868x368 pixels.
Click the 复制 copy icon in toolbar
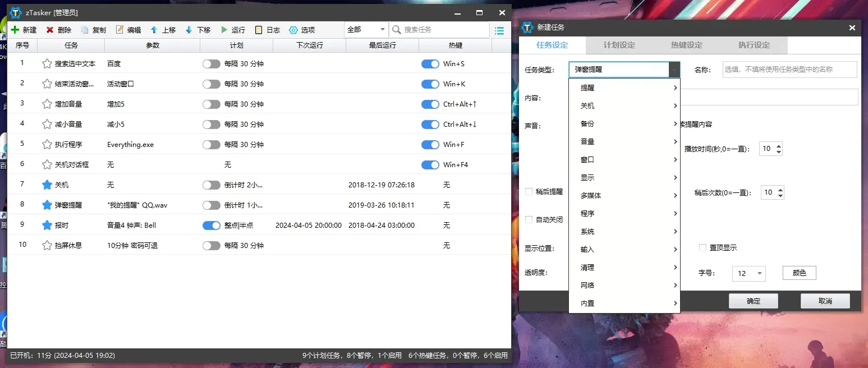pos(85,30)
